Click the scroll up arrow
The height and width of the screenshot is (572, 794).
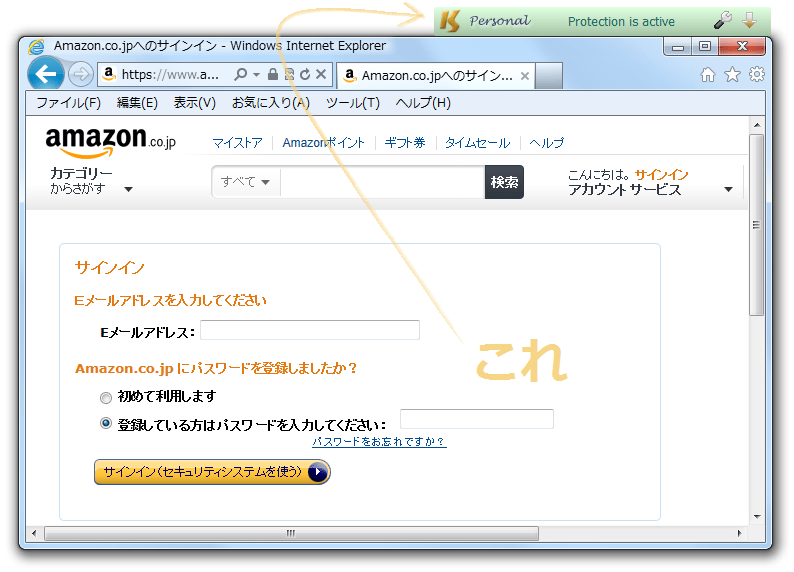tap(757, 125)
